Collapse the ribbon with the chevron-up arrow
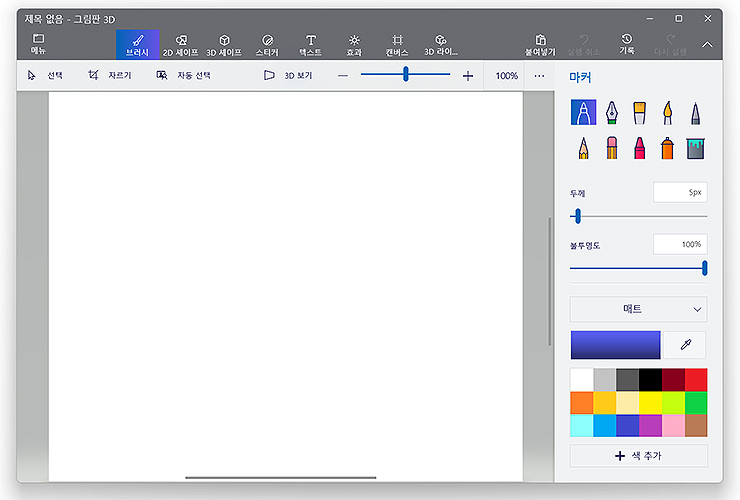This screenshot has width=740, height=500. pos(707,45)
